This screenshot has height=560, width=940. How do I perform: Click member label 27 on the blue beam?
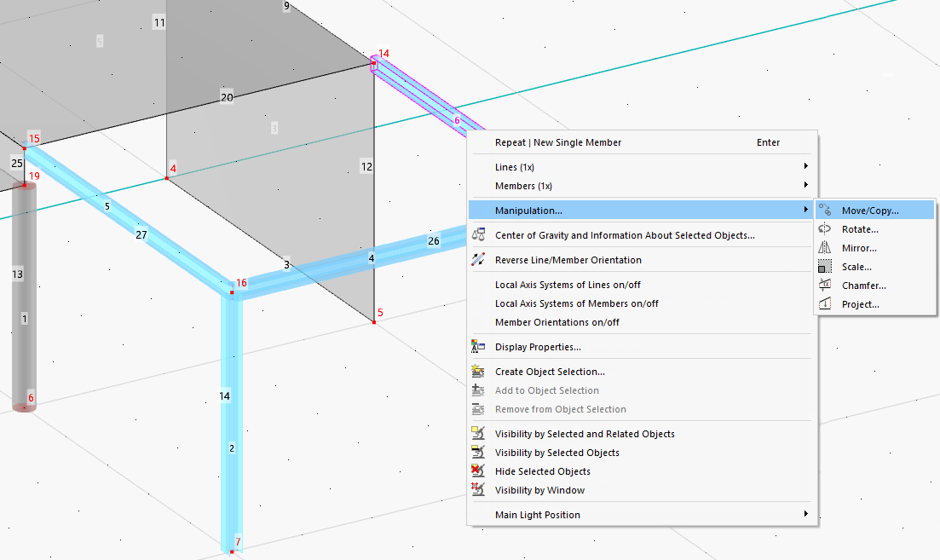tap(141, 234)
